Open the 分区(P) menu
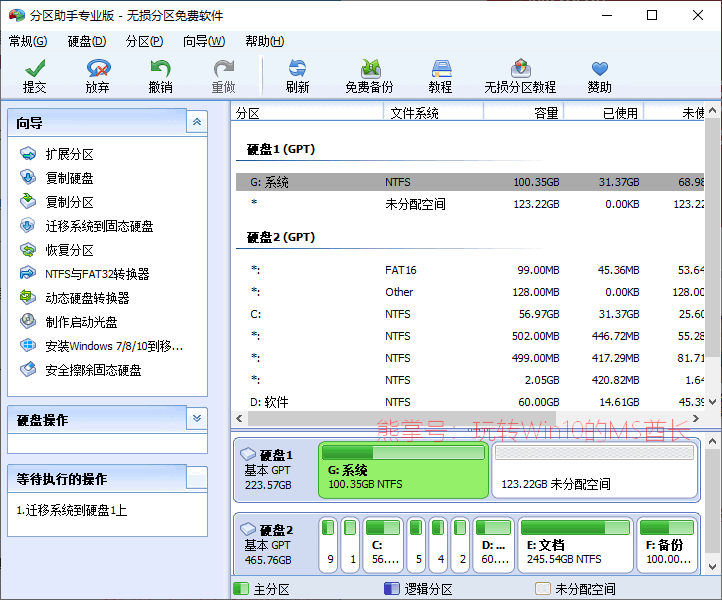Screen dimensions: 722x600 point(144,41)
